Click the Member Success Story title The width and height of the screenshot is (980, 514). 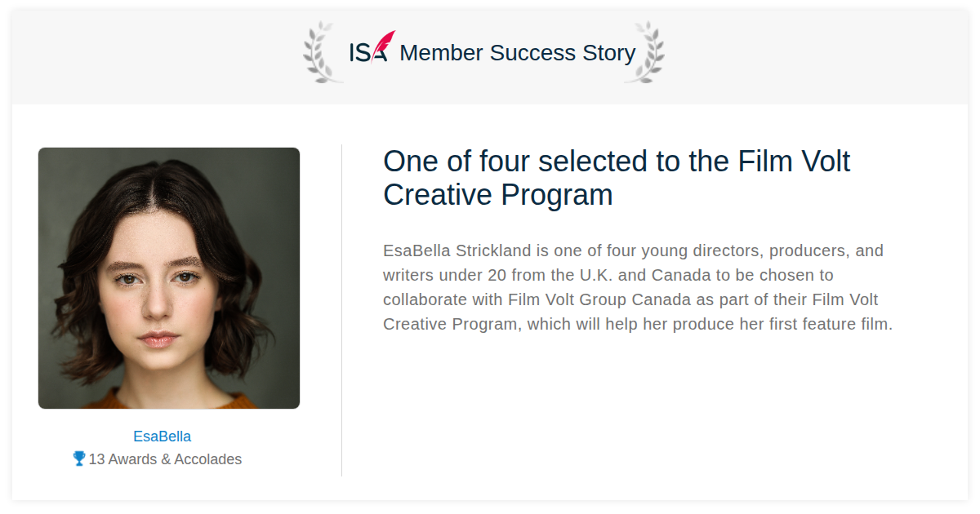coord(518,53)
